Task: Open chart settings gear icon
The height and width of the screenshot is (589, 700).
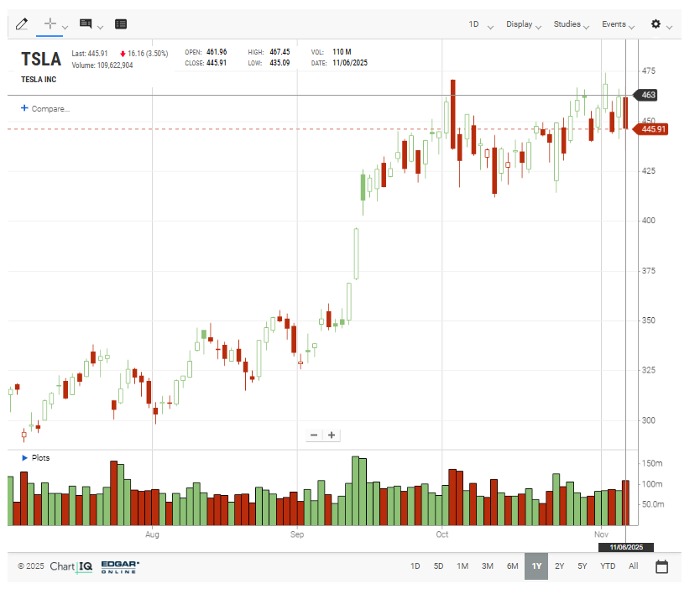Action: [656, 24]
